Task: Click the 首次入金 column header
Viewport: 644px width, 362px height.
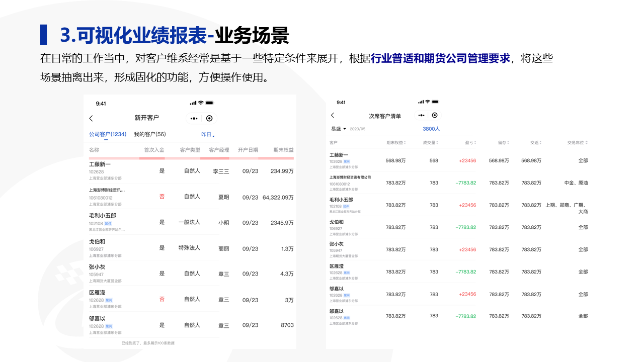Action: (x=154, y=150)
